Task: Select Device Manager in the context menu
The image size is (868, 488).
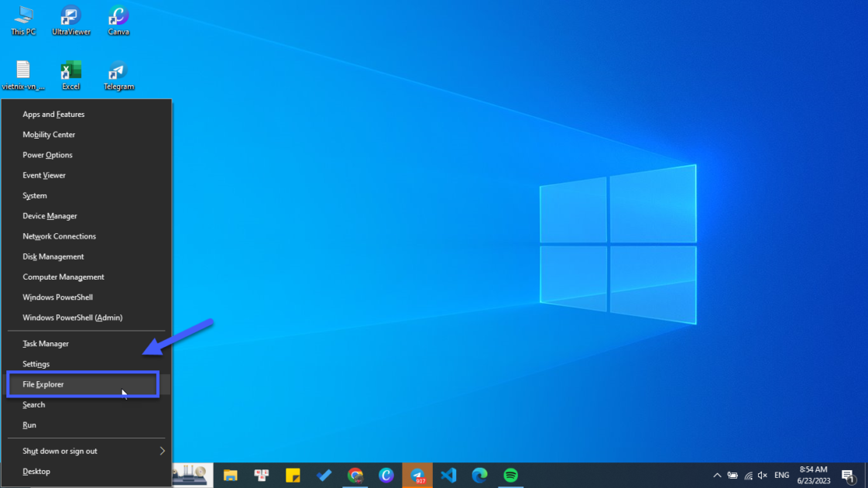Action: (51, 215)
